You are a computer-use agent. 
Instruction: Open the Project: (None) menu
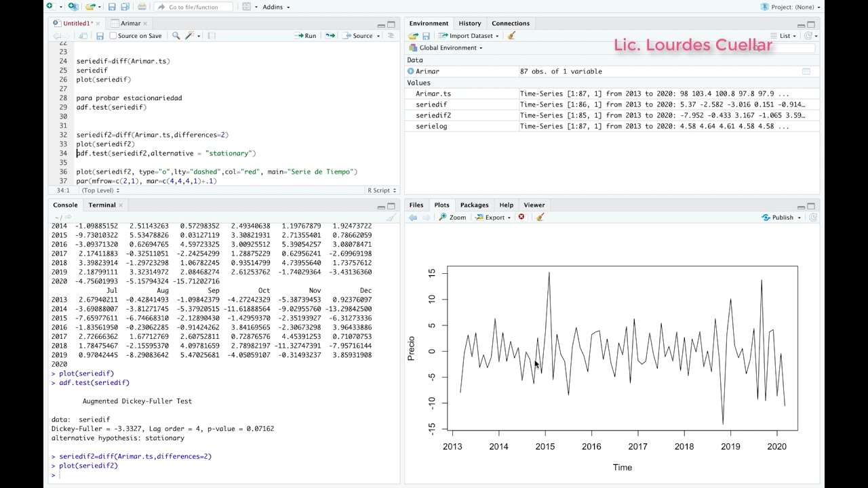[791, 7]
